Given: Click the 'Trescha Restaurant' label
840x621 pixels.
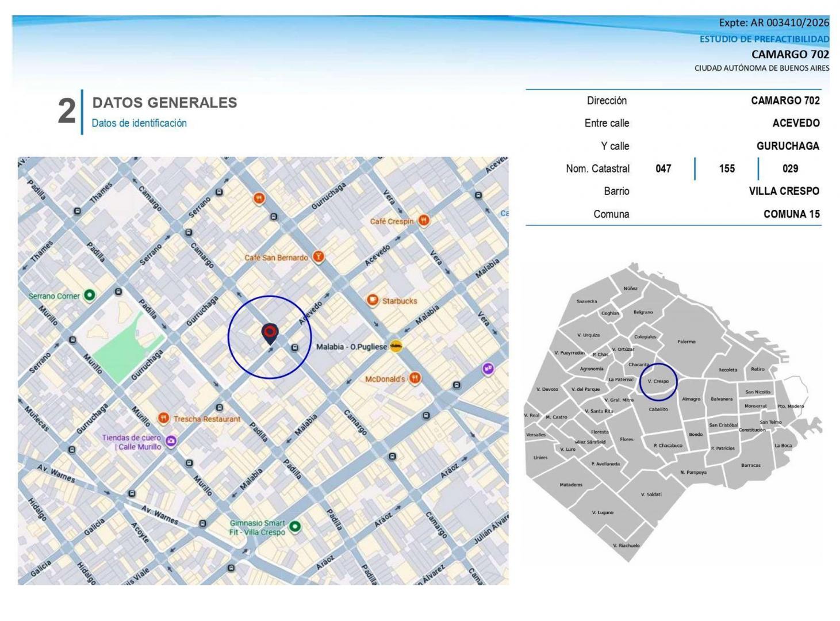Looking at the screenshot, I should coord(207,419).
